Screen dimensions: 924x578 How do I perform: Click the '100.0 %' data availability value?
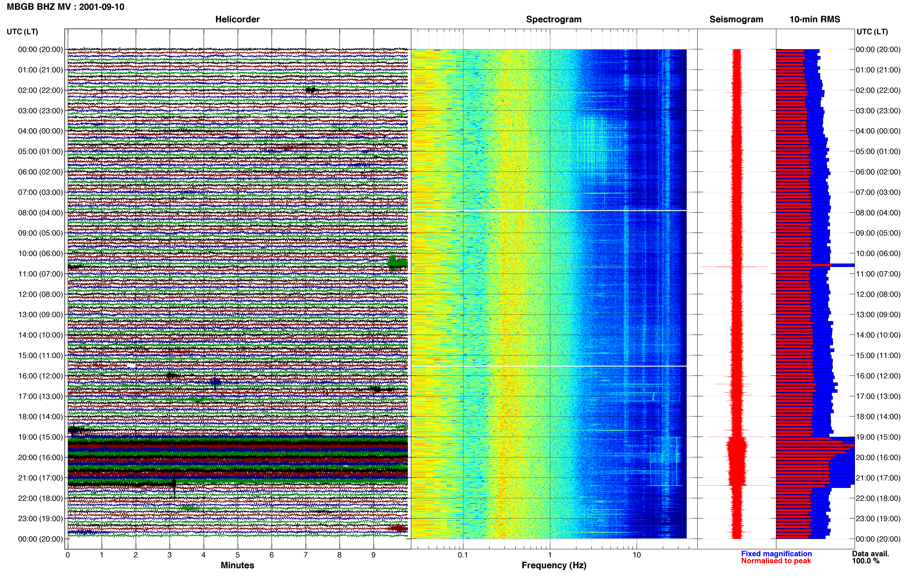[x=865, y=561]
